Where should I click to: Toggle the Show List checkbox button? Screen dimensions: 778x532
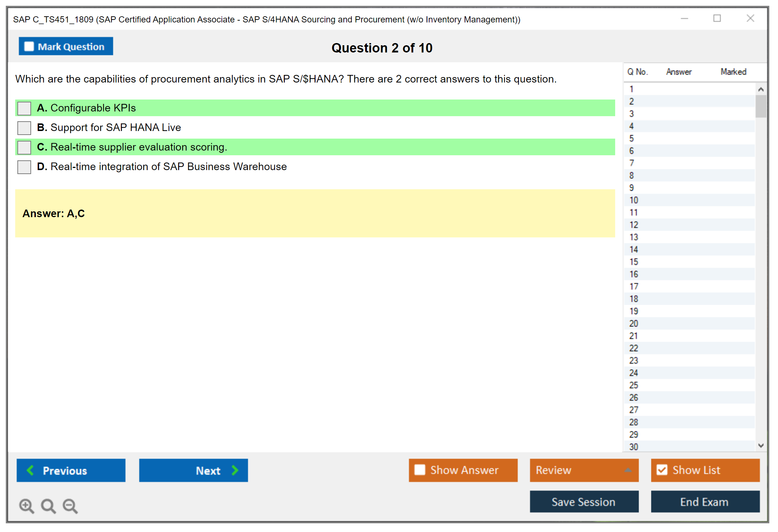tap(662, 470)
